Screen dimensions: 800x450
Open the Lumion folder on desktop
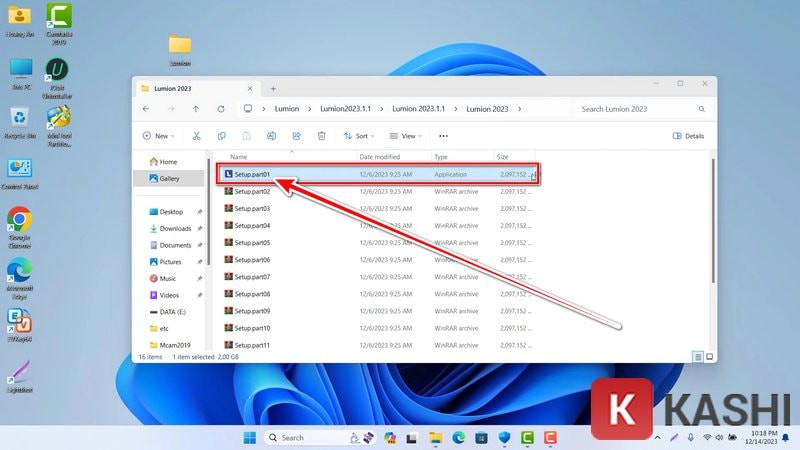180,51
